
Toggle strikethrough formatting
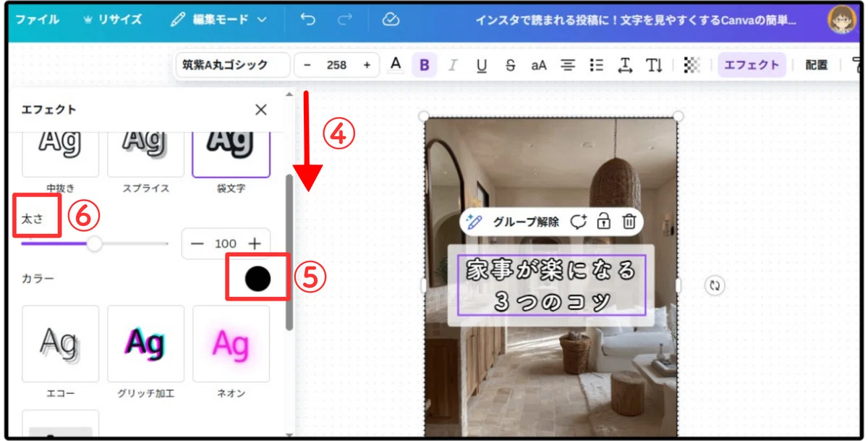tap(511, 65)
